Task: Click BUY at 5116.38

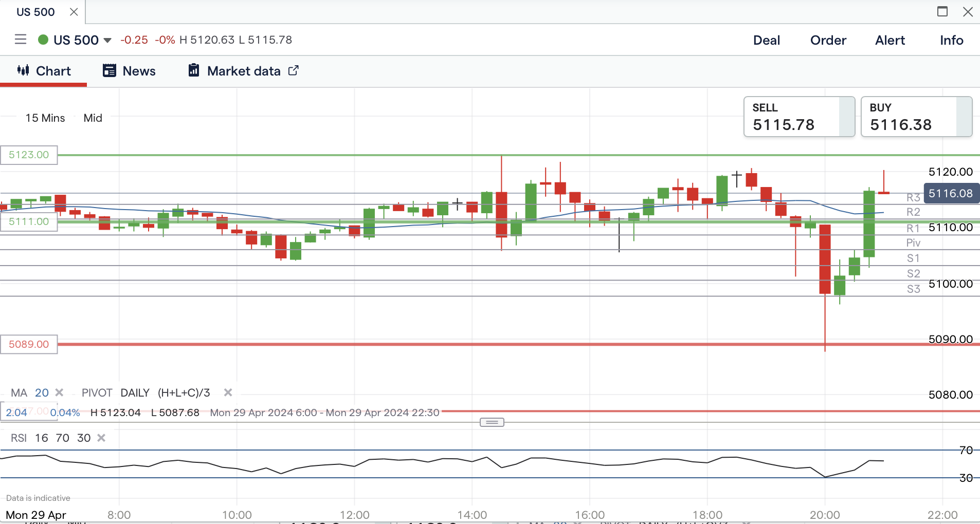Action: [x=916, y=117]
